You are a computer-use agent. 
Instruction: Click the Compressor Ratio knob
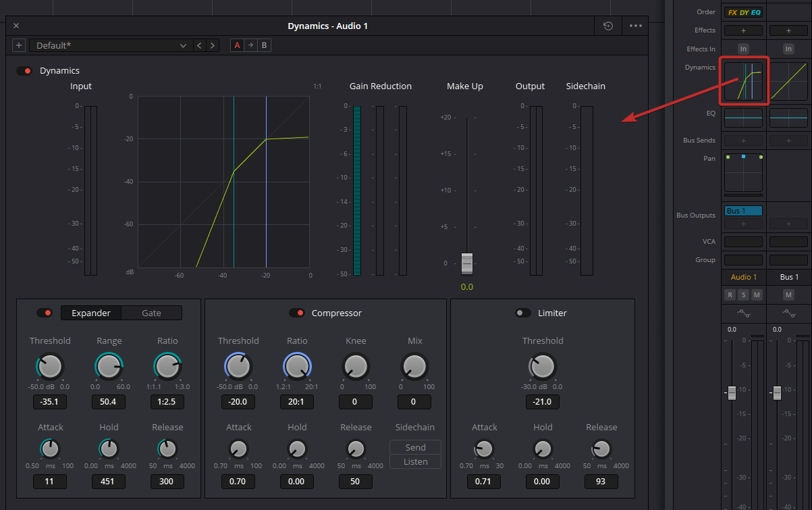297,366
